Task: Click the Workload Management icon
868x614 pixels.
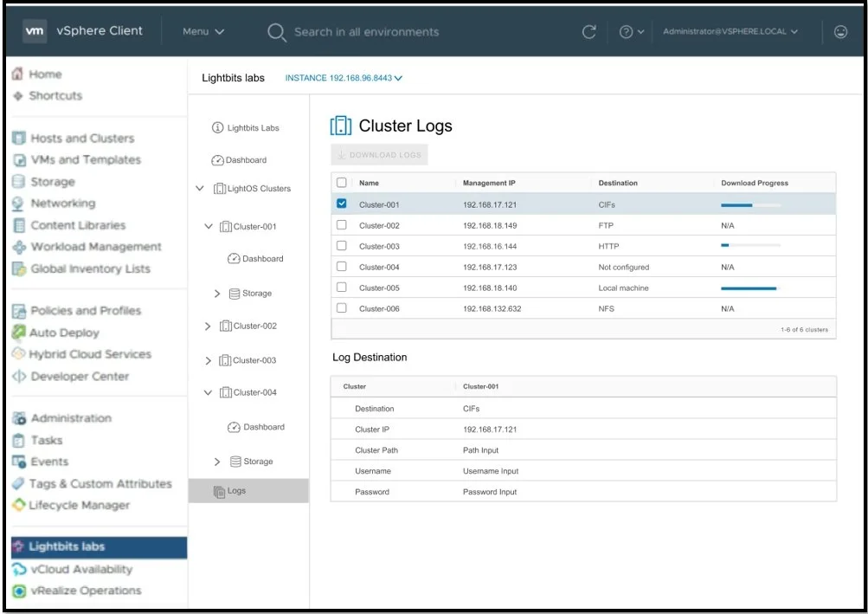Action: pyautogui.click(x=19, y=247)
